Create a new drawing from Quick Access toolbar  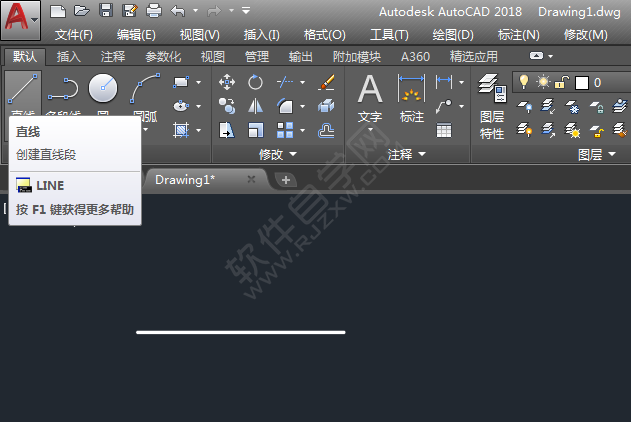[58, 11]
